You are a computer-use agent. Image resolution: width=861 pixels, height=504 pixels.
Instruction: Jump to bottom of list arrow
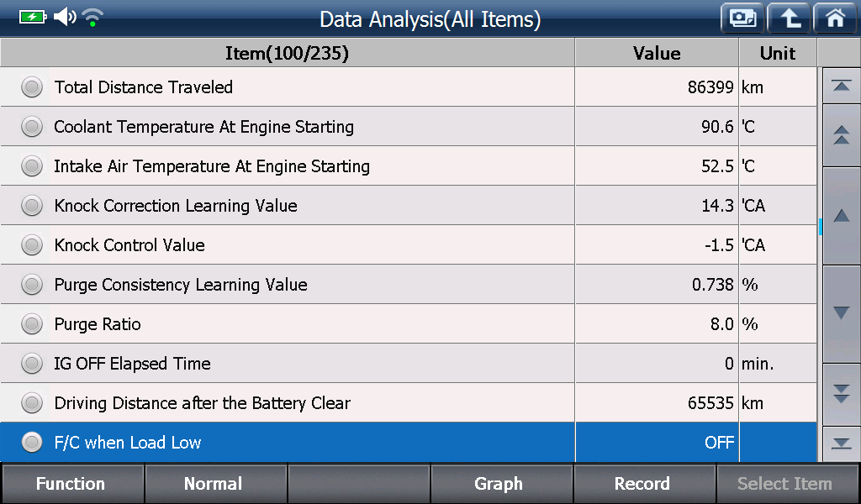pyautogui.click(x=841, y=444)
